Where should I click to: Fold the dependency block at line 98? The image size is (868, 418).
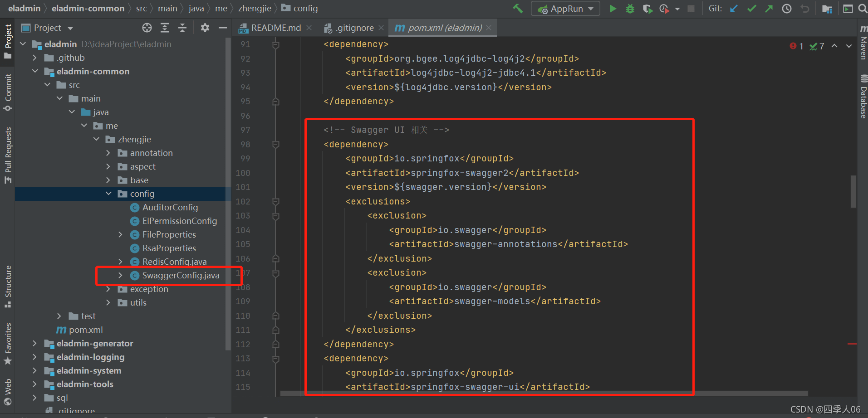pos(275,145)
